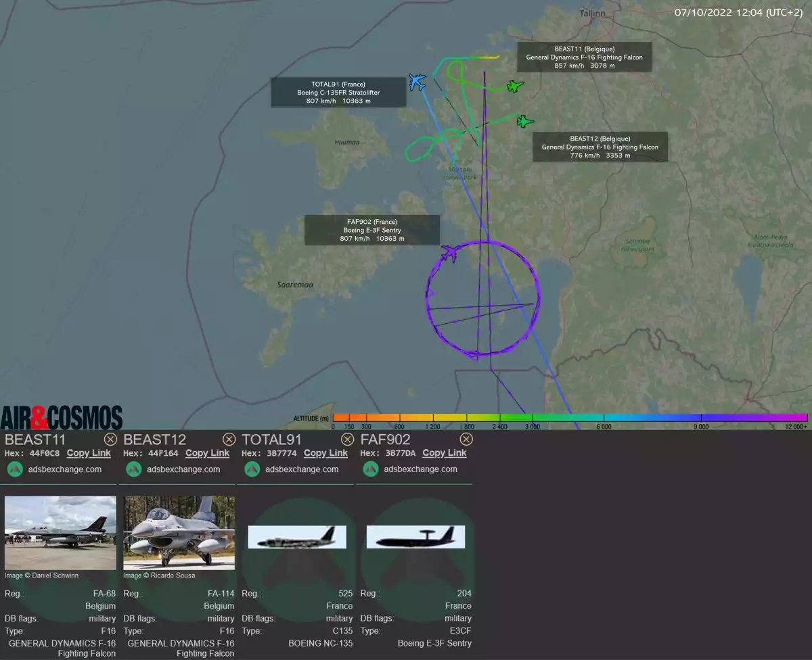This screenshot has width=812, height=660.
Task: Click the FAF902 purple AWACS aircraft icon
Action: coord(449,254)
